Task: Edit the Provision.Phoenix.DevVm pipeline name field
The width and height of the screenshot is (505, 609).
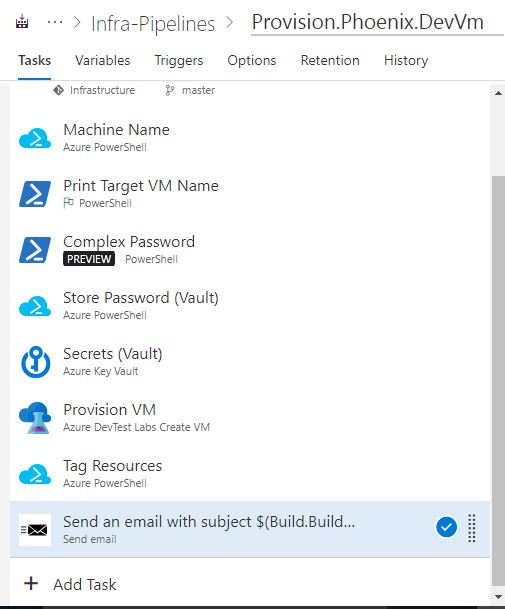Action: 377,23
